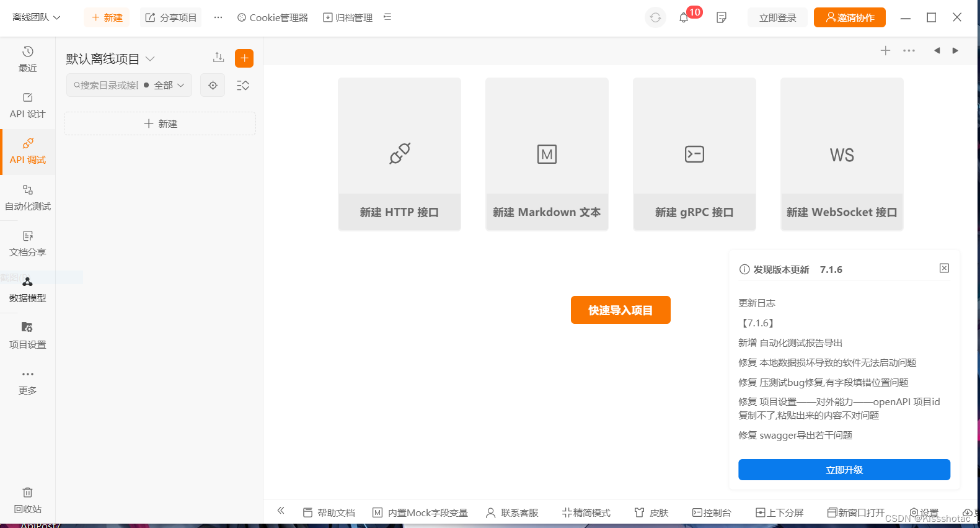Click the 新建 button in the top toolbar
The width and height of the screenshot is (980, 528).
pos(107,17)
